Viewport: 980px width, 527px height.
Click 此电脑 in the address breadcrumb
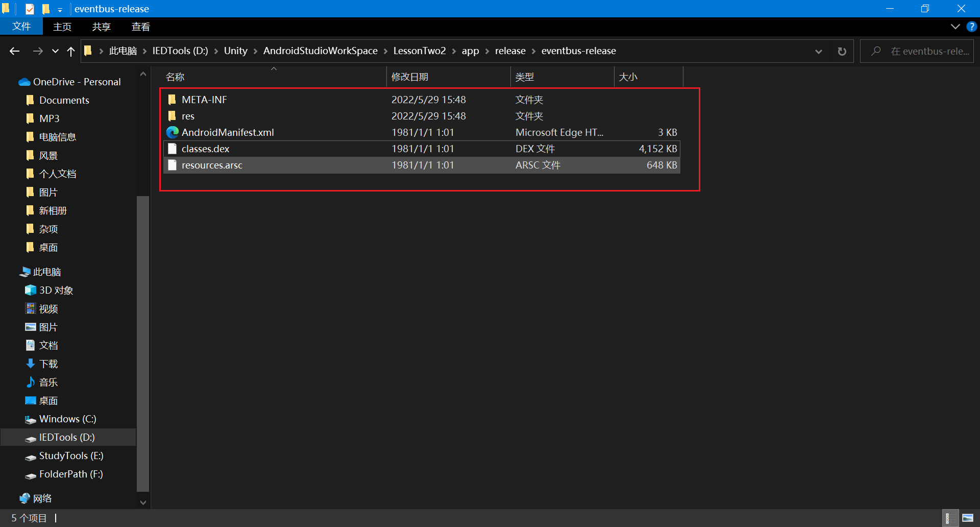click(x=123, y=51)
